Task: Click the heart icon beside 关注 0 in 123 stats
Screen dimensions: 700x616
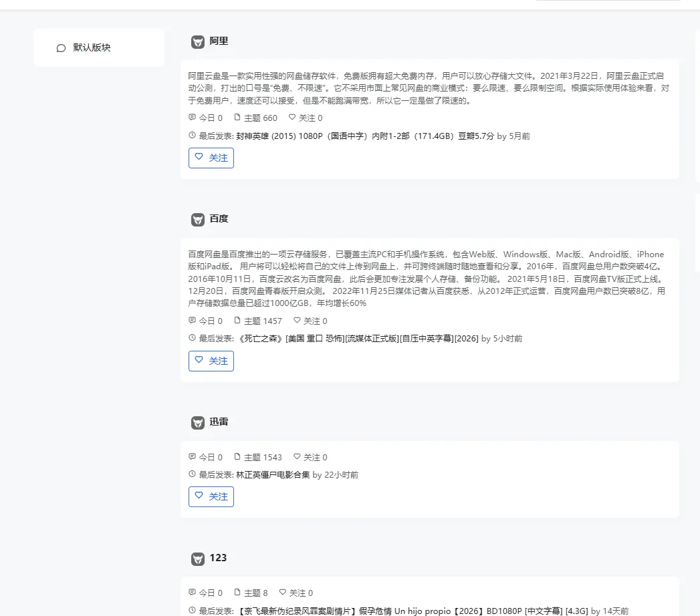Action: click(283, 592)
